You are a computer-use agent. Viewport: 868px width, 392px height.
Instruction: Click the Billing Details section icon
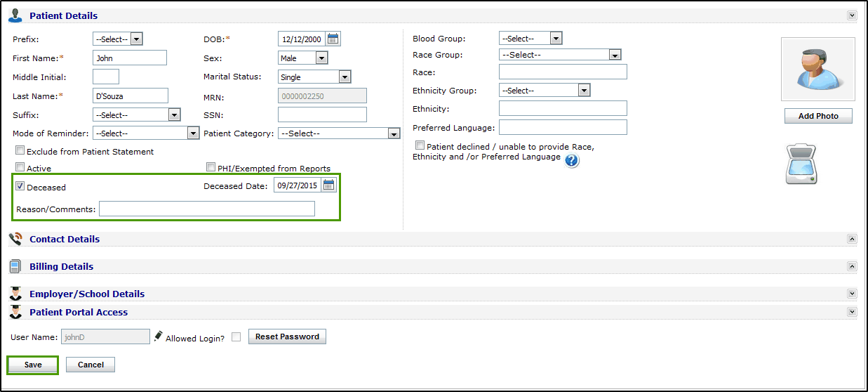(15, 266)
